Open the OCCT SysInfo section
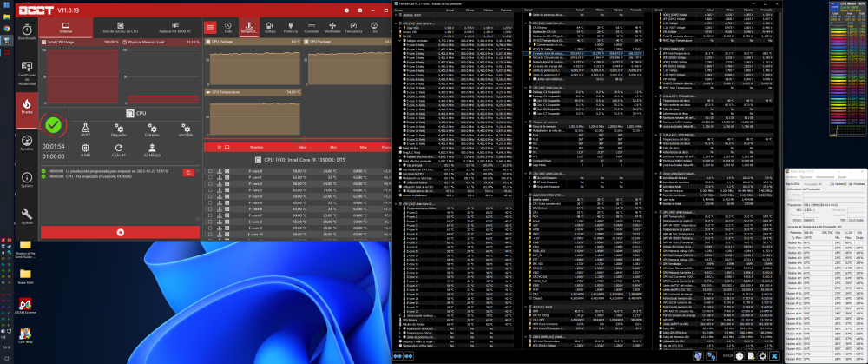 [27, 179]
